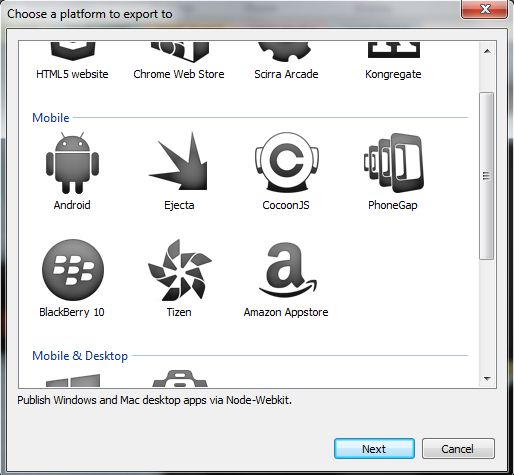Screen dimensions: 514x475
Task: Click the scrollbar down arrow
Action: [x=487, y=378]
